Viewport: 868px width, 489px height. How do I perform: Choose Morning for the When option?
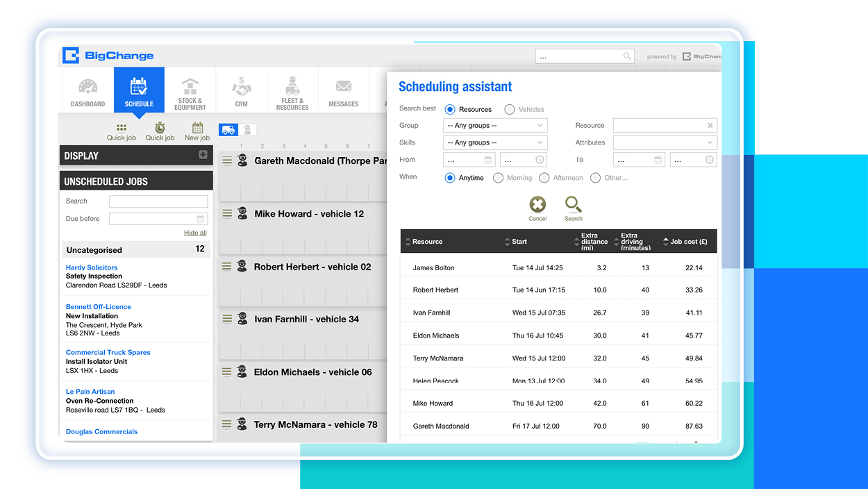(498, 177)
